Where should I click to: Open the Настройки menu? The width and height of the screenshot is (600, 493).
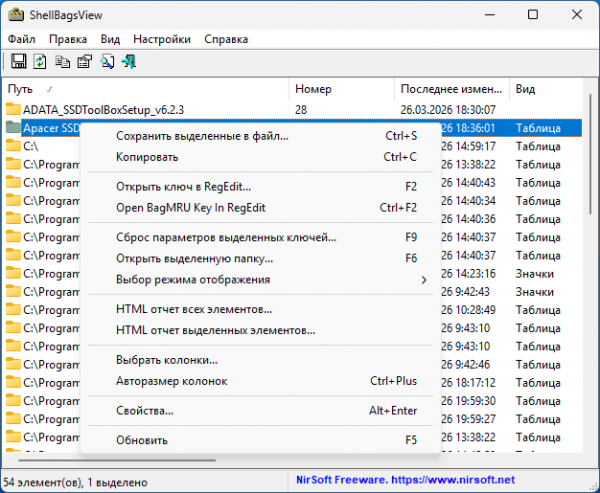pyautogui.click(x=162, y=39)
